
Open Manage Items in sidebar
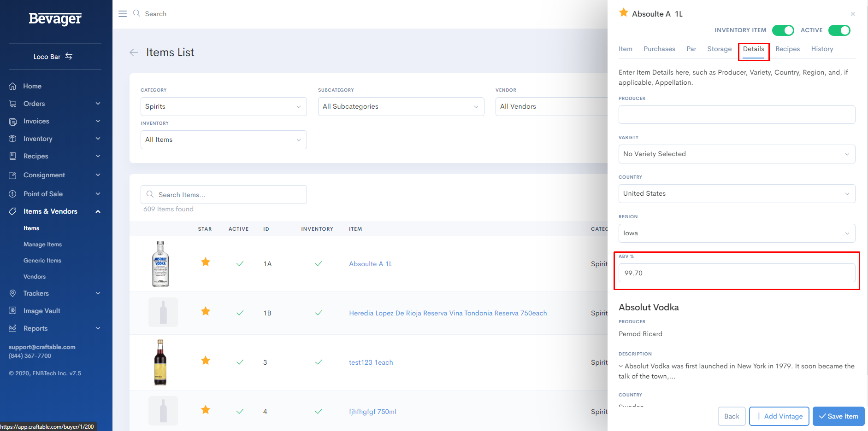click(x=42, y=245)
